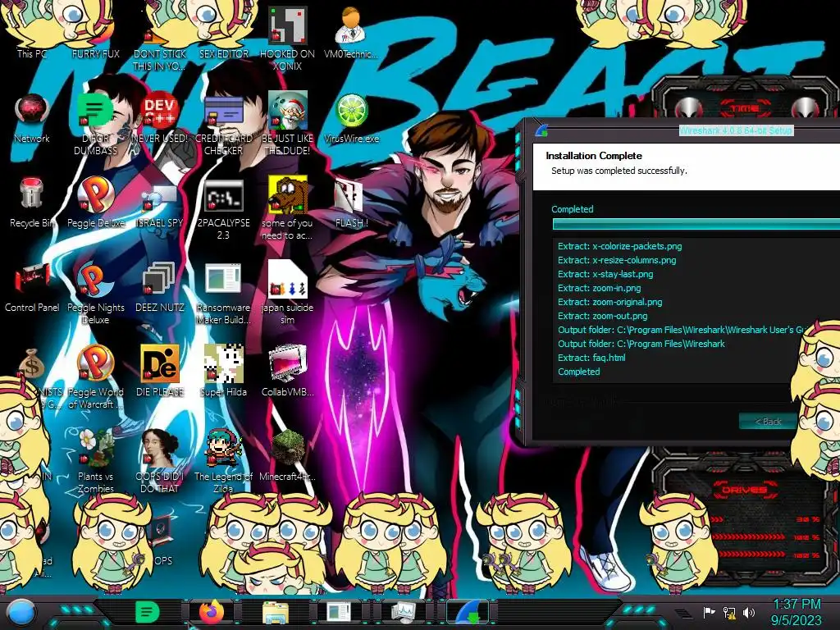Open the Network desktop icon
The height and width of the screenshot is (630, 840).
[32, 118]
